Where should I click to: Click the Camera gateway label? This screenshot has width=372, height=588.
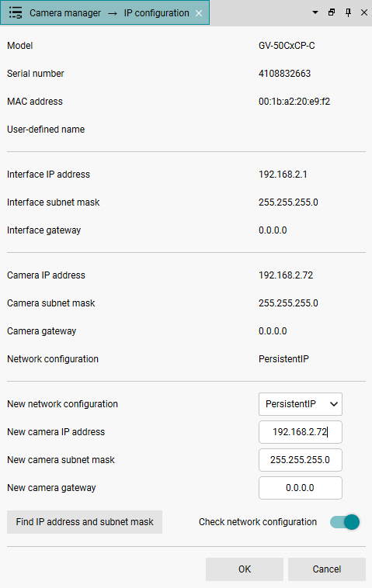(42, 331)
